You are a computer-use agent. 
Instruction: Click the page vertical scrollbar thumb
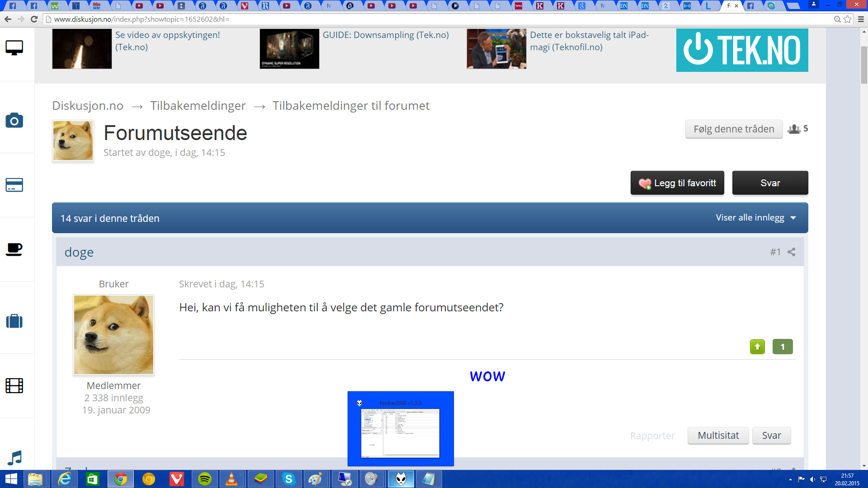coord(864,65)
